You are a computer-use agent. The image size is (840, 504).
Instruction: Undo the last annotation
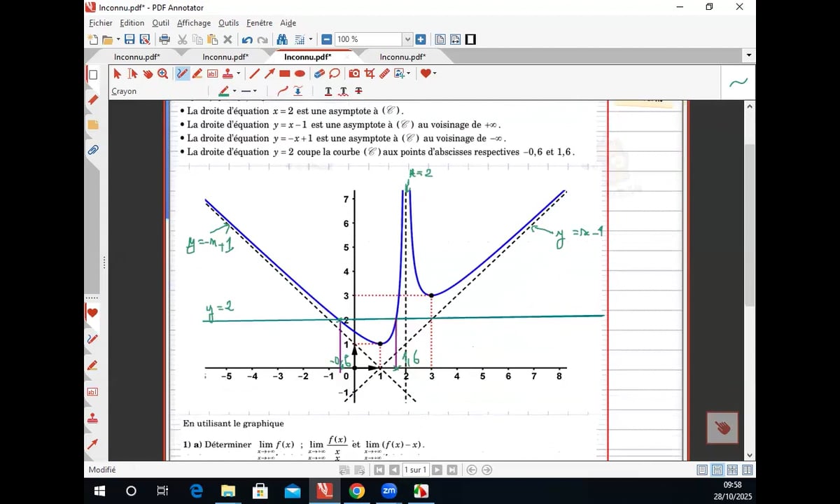(x=247, y=40)
